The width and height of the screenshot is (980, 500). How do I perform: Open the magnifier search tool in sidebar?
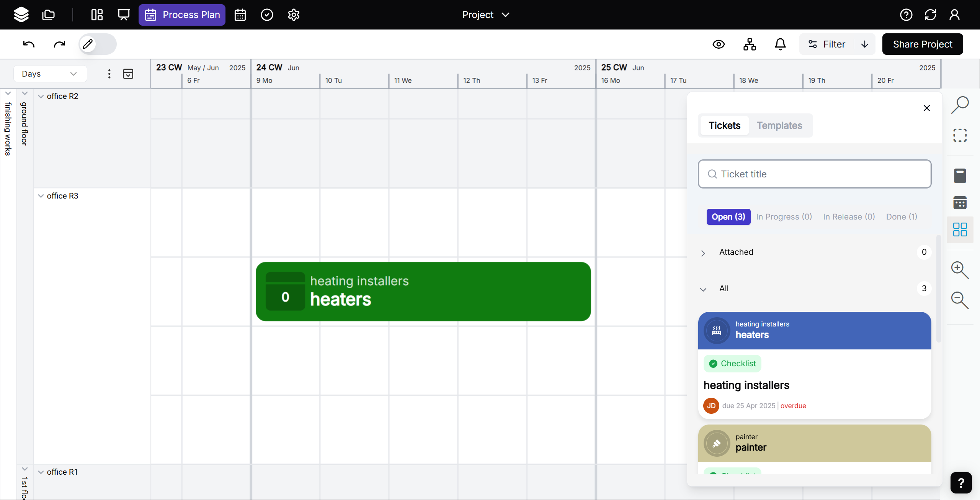point(960,105)
